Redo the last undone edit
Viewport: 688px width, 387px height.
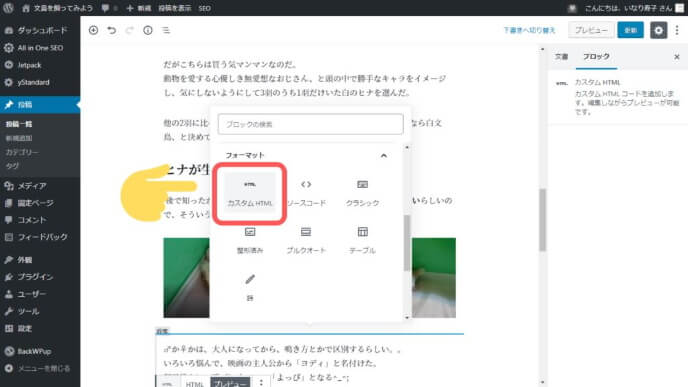pos(129,30)
